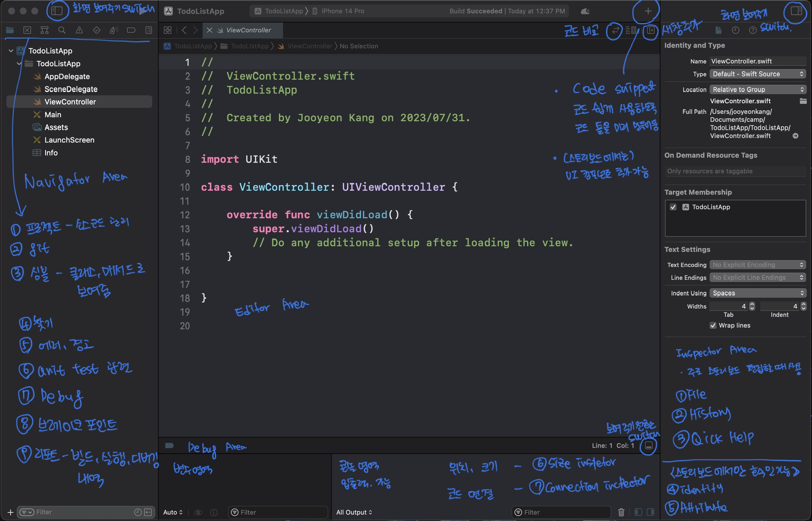Show only source-controlled files filter
This screenshot has width=812, height=521.
point(148,512)
